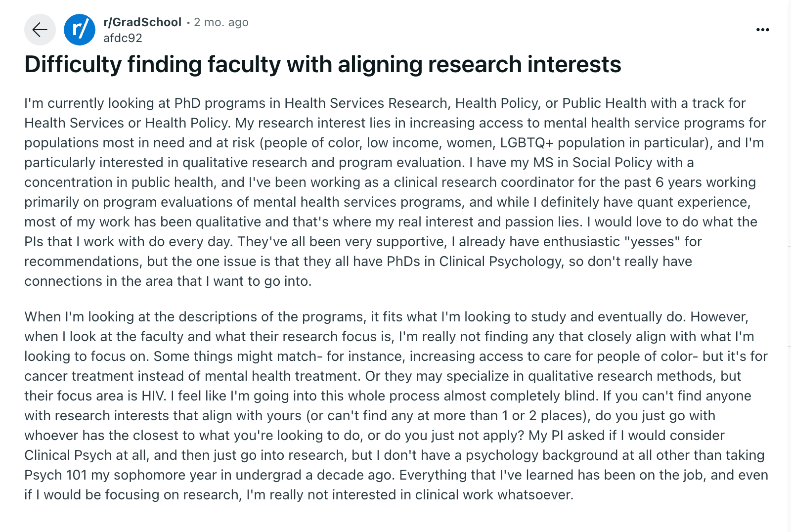Click the first paragraph starting "I'm currently looking"
This screenshot has width=791, height=532.
395,192
